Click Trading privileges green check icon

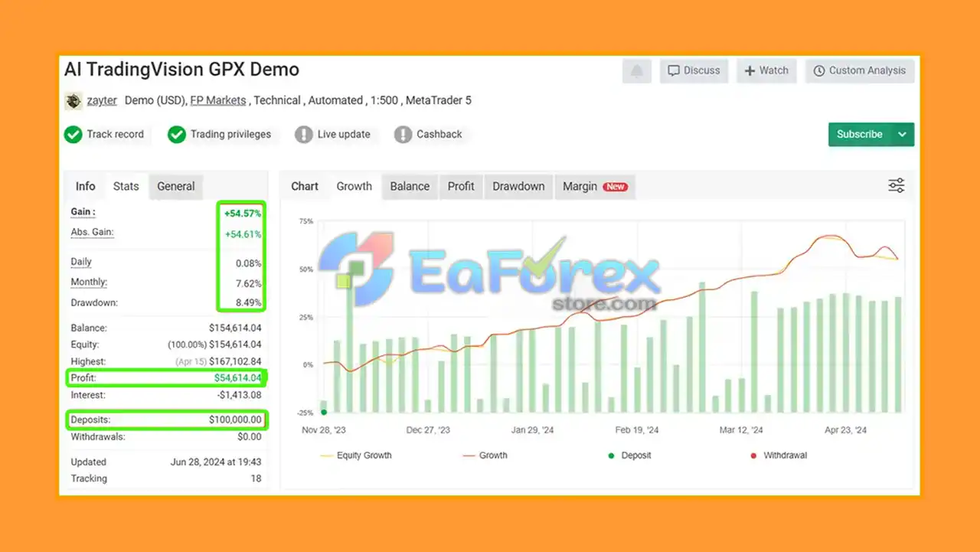click(x=177, y=135)
